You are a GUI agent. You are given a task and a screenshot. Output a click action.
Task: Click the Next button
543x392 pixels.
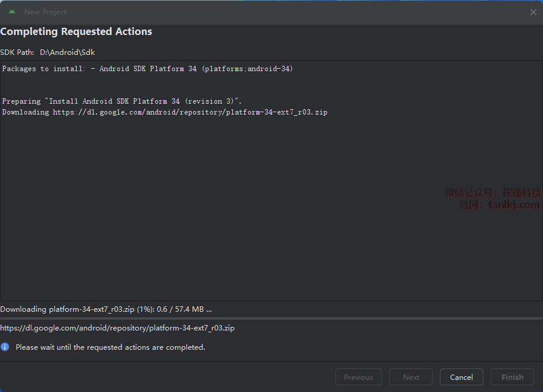coord(411,377)
